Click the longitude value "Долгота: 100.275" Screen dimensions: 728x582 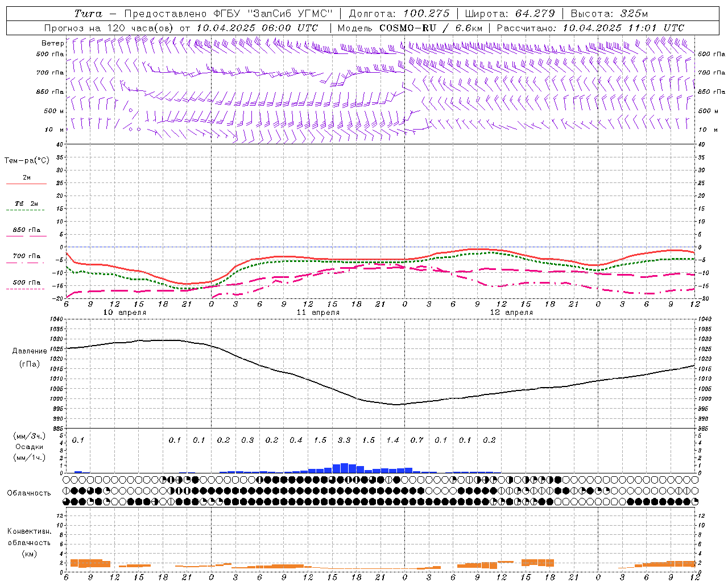[399, 14]
